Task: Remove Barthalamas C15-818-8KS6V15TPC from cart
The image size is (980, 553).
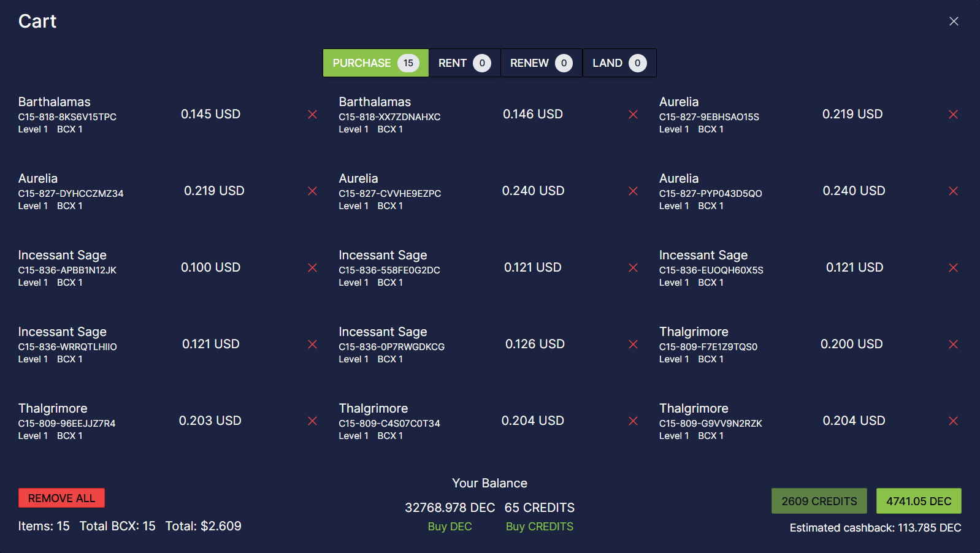Action: [312, 115]
